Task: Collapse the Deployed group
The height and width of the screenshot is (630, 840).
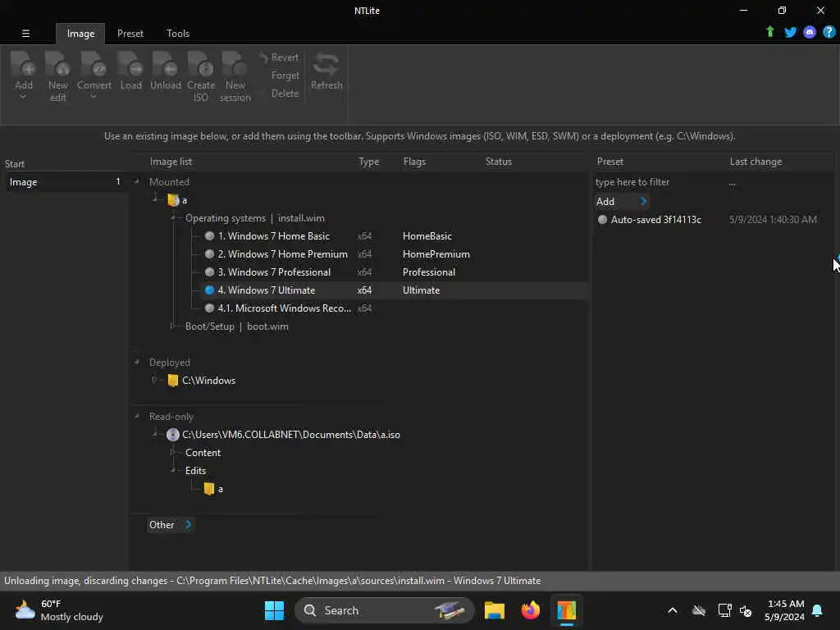Action: pyautogui.click(x=137, y=362)
